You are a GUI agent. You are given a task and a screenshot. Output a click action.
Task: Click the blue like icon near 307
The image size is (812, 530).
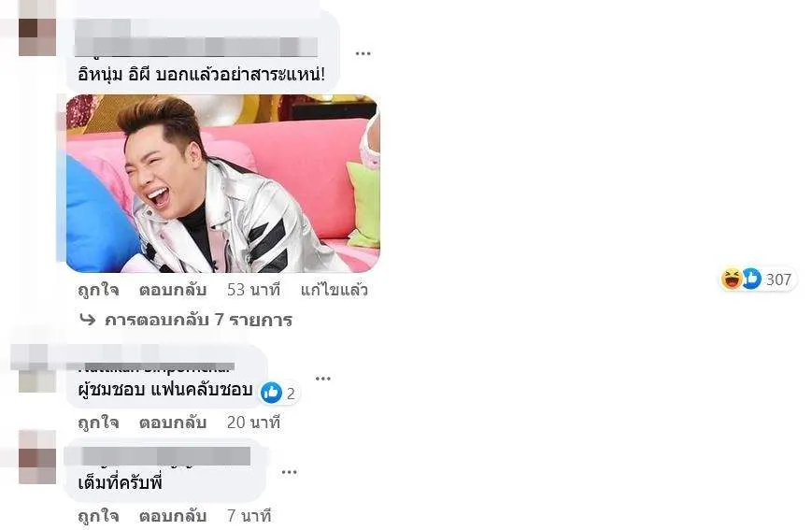pos(751,279)
